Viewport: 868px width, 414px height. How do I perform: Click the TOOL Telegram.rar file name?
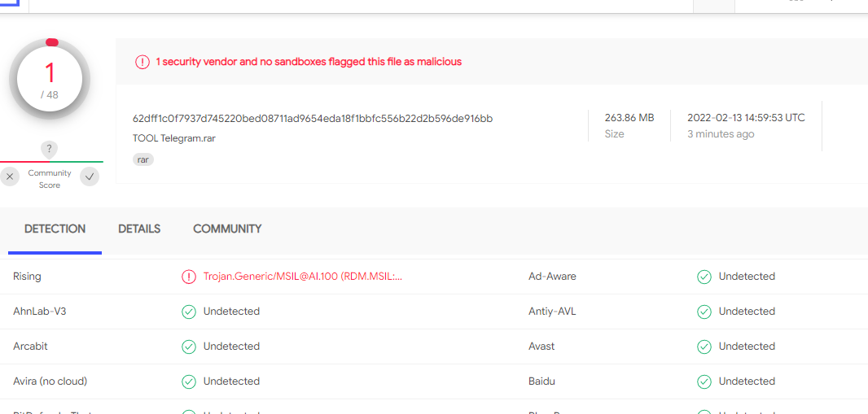(174, 138)
